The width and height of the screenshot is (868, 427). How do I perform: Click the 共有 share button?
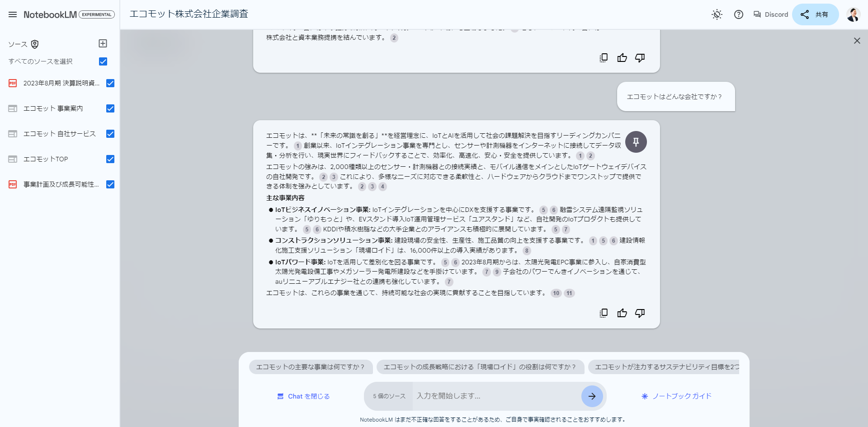coord(815,14)
